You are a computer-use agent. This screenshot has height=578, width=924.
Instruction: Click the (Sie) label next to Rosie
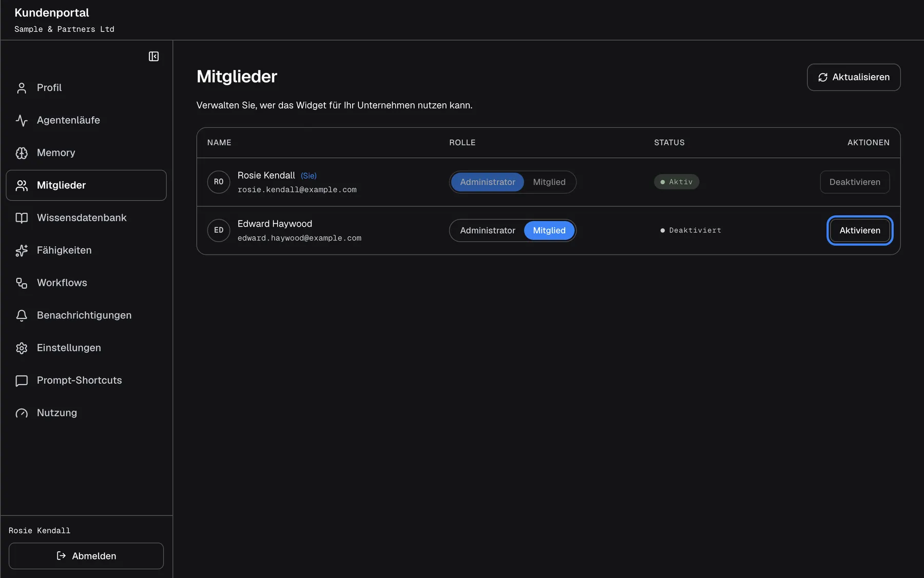pyautogui.click(x=309, y=176)
